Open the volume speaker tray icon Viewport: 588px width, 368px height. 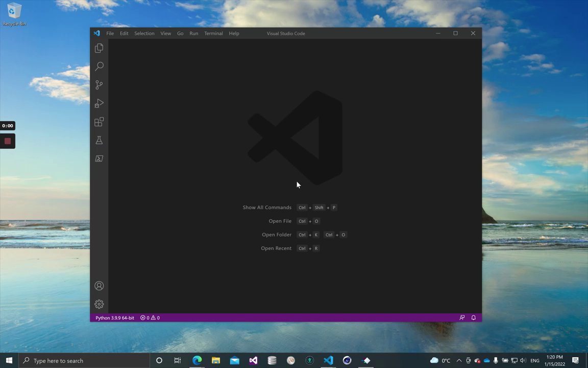[x=524, y=360]
